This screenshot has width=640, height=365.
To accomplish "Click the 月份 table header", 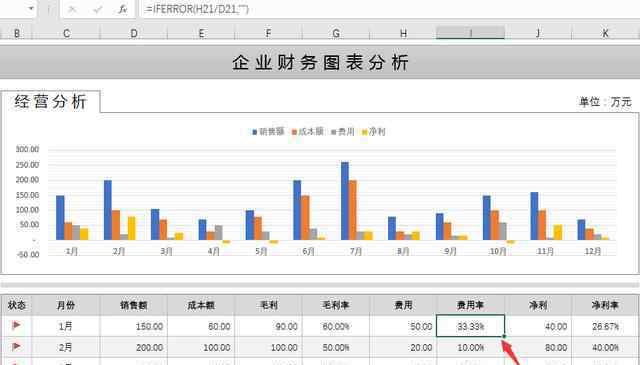I will pos(66,305).
